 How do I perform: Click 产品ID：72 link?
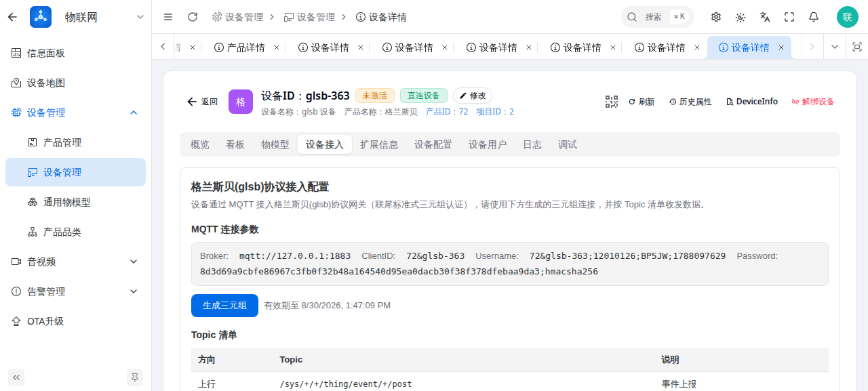[447, 112]
